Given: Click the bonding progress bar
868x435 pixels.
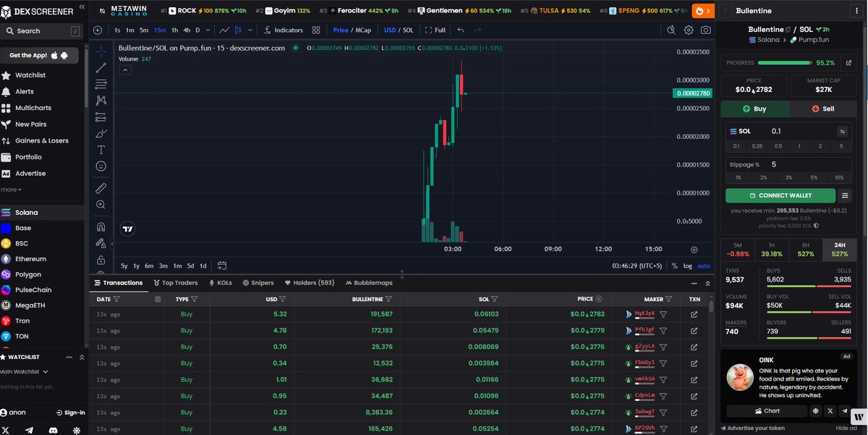Looking at the screenshot, I should coord(784,63).
